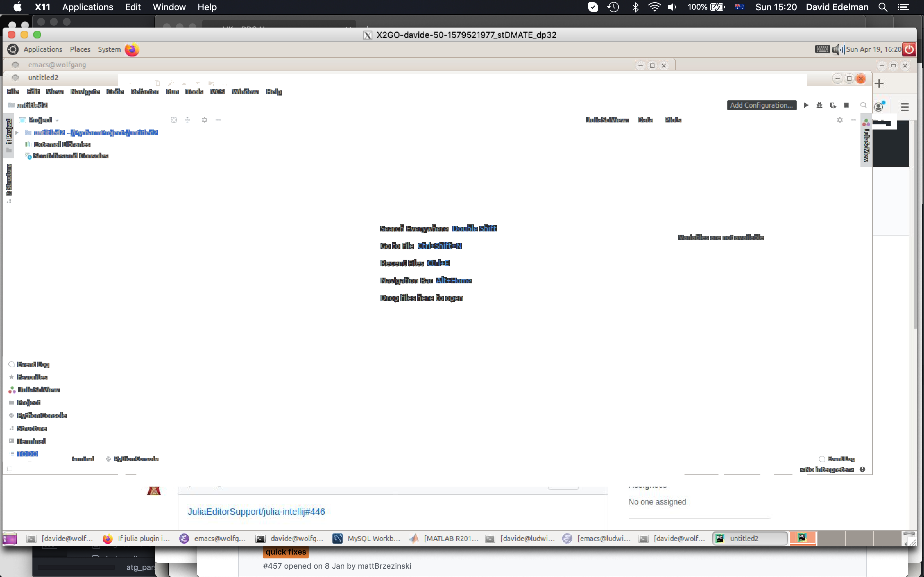The width and height of the screenshot is (924, 577).
Task: Open Search Everywhere with the magnifier icon
Action: point(863,105)
